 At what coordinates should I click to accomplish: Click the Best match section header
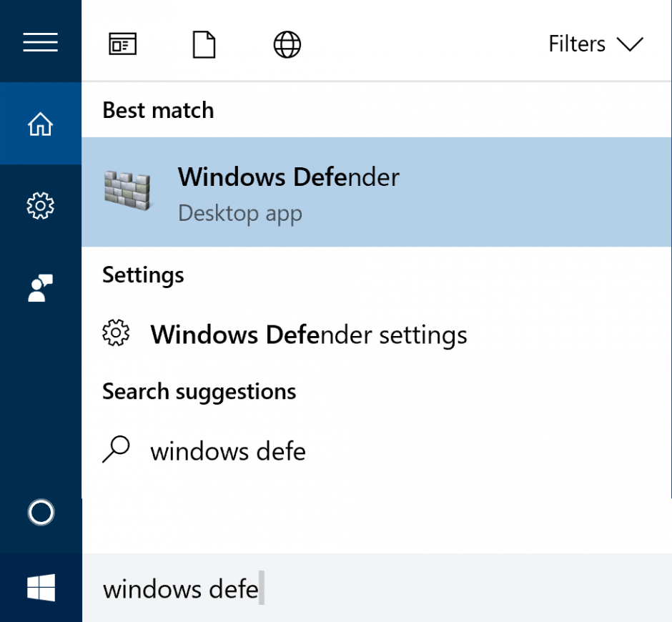(x=157, y=110)
